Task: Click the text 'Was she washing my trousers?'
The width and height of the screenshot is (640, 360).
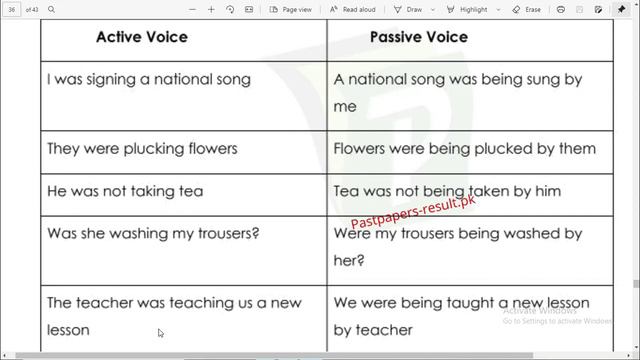Action: click(x=153, y=234)
